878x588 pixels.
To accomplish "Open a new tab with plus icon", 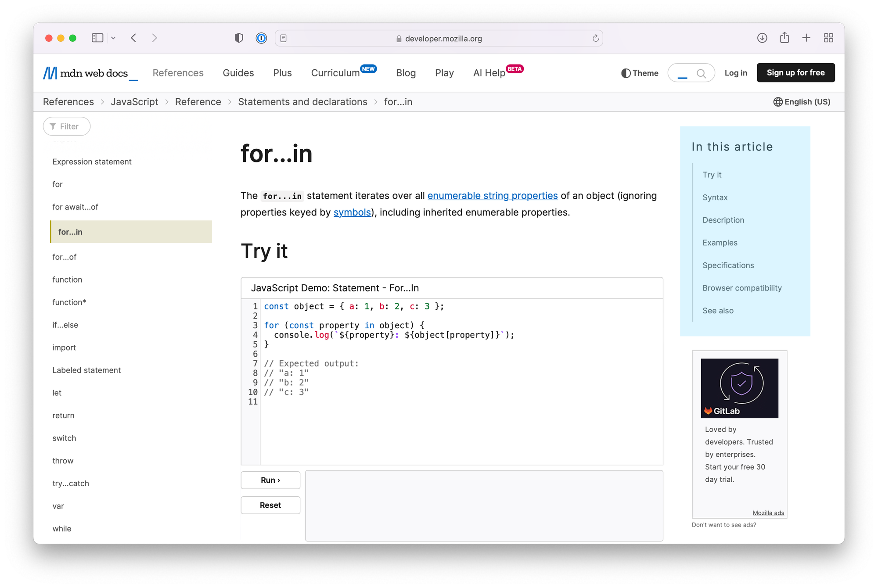I will tap(806, 38).
